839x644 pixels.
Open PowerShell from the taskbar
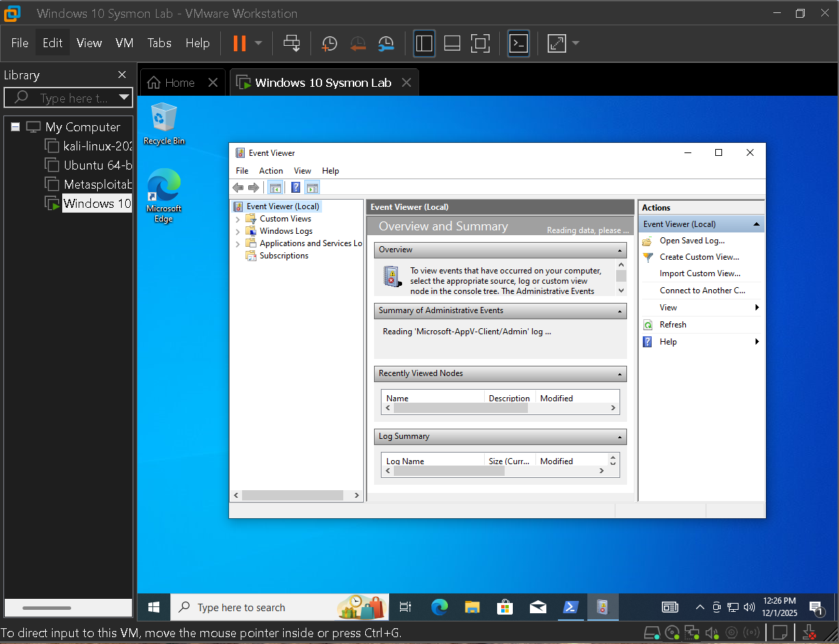pos(570,607)
